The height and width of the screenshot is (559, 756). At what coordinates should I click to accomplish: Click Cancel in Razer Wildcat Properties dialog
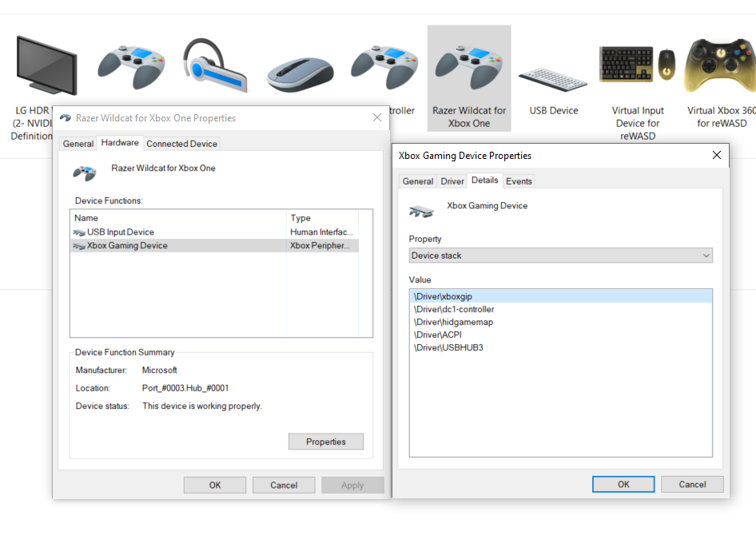pyautogui.click(x=284, y=485)
